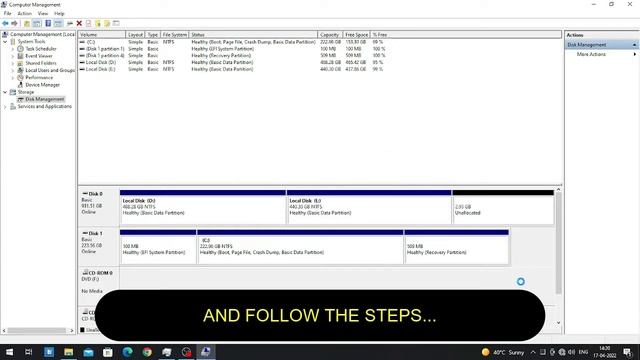Click the Task Scheduler clock icon
Screen dimensions: 640x360
[x=20, y=49]
